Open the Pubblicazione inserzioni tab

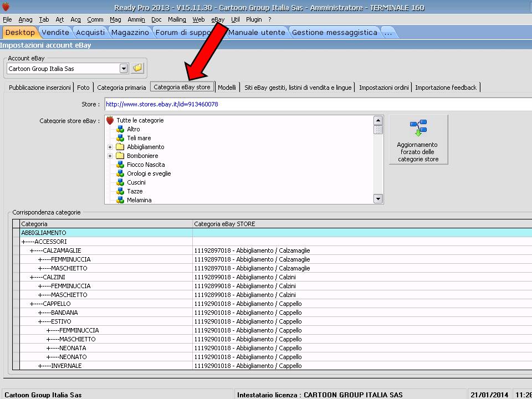[x=40, y=88]
